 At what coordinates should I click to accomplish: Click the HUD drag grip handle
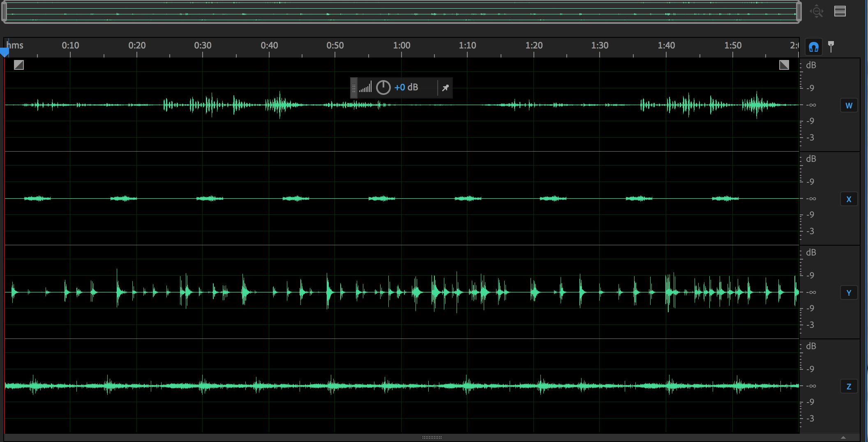pos(354,87)
